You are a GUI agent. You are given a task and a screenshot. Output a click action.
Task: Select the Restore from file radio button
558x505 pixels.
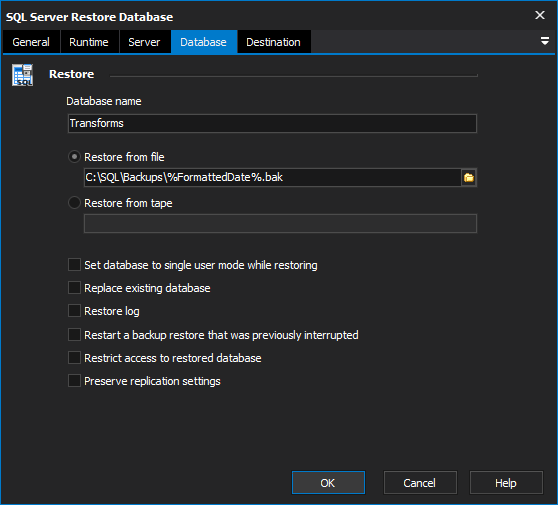(74, 157)
